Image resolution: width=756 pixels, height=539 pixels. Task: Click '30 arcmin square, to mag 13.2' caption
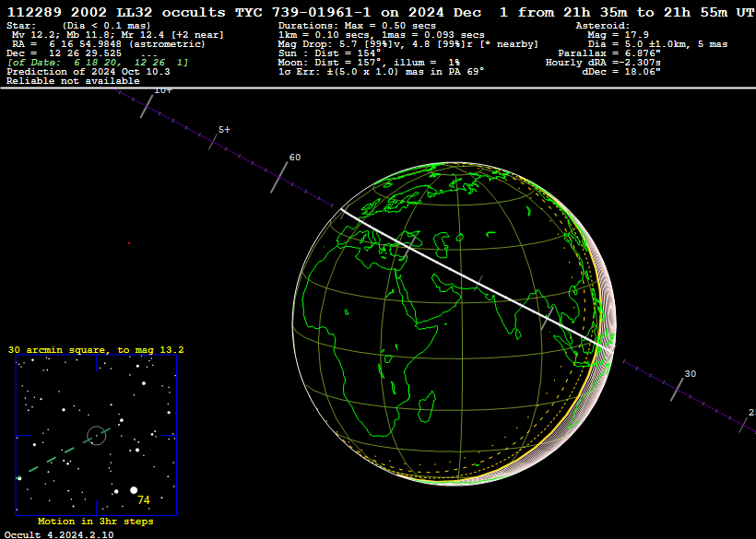(96, 350)
